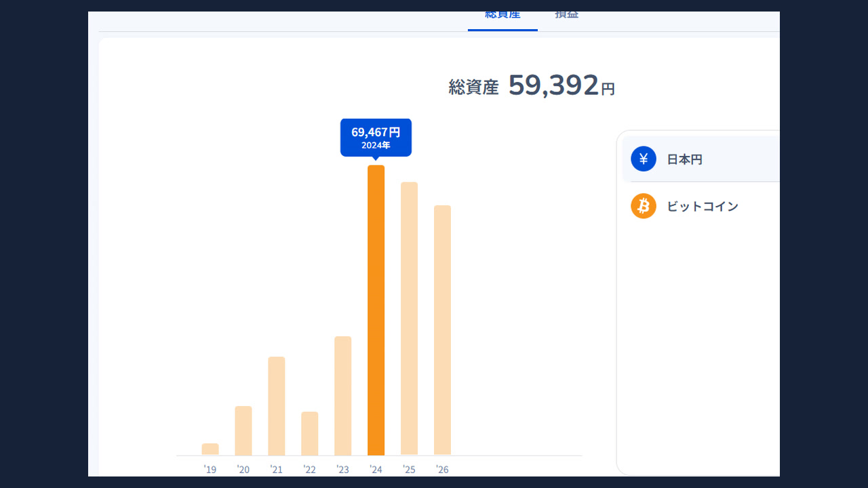Click the '24 axis label
Screen dimensions: 868x488
pyautogui.click(x=376, y=469)
